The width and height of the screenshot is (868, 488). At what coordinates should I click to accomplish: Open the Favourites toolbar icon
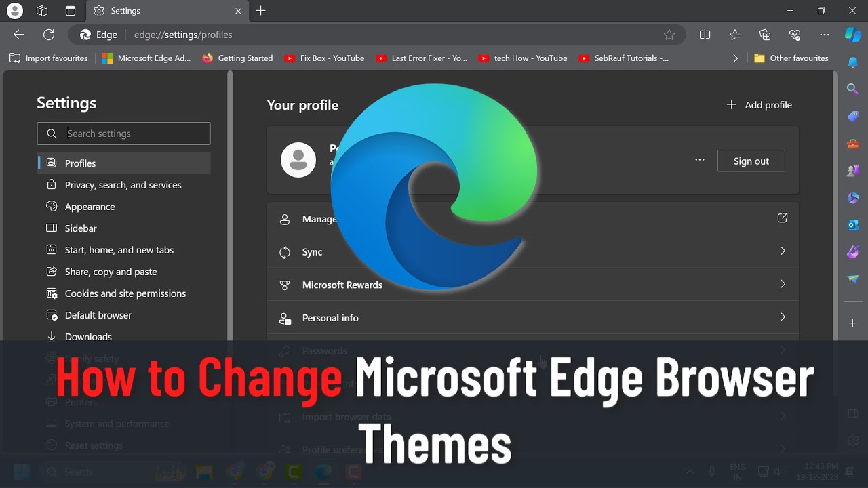(735, 35)
